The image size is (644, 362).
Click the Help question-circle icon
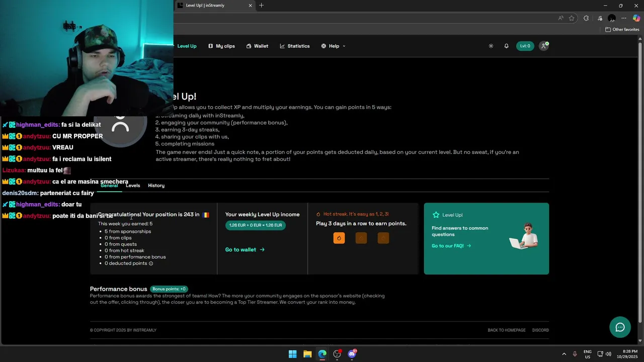coord(324,46)
